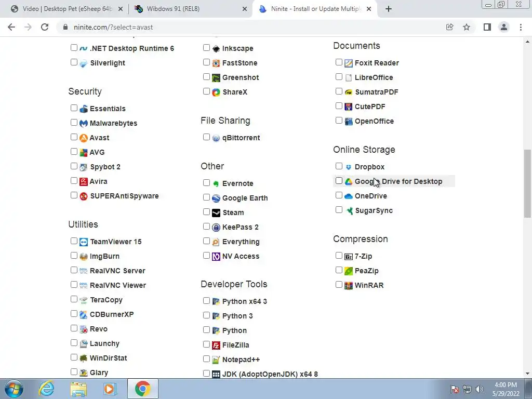Viewport: 532px width, 399px height.
Task: Tick the Avast checkbox
Action: 74,137
